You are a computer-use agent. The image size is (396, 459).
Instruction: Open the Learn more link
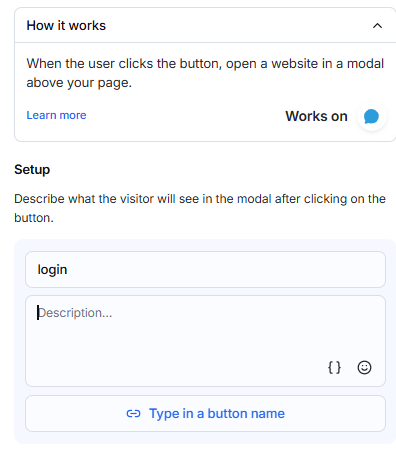tap(56, 115)
